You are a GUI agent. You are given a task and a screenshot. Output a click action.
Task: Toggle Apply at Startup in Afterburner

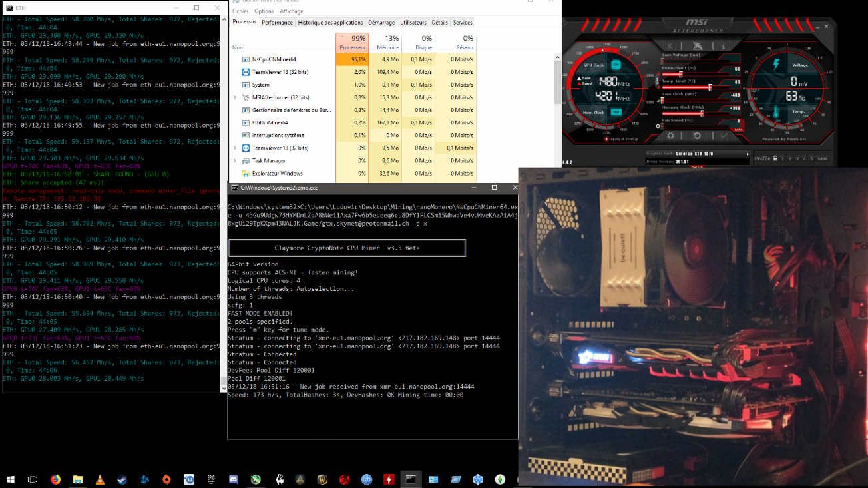[x=621, y=139]
